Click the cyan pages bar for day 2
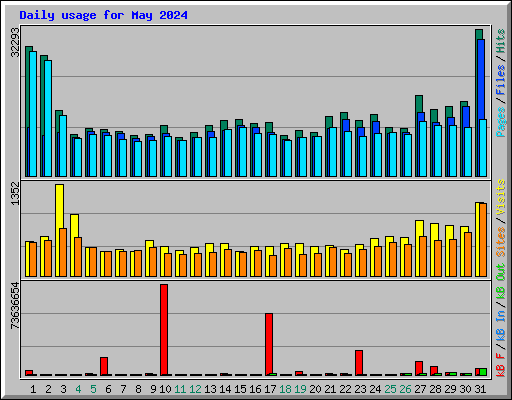 (48, 118)
